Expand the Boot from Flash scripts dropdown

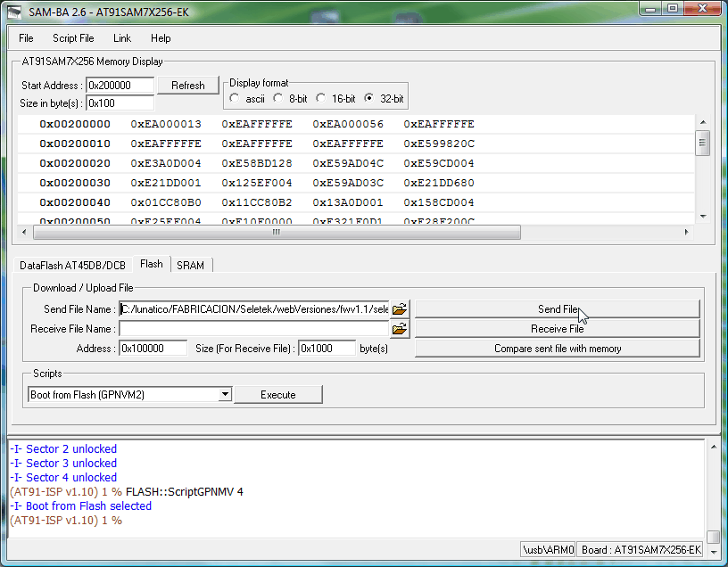point(225,394)
